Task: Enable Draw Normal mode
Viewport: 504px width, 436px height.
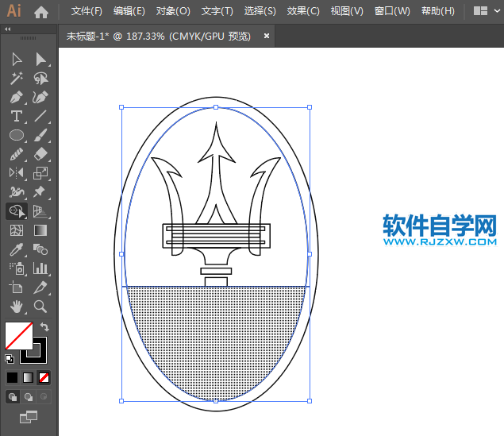Action: click(13, 397)
